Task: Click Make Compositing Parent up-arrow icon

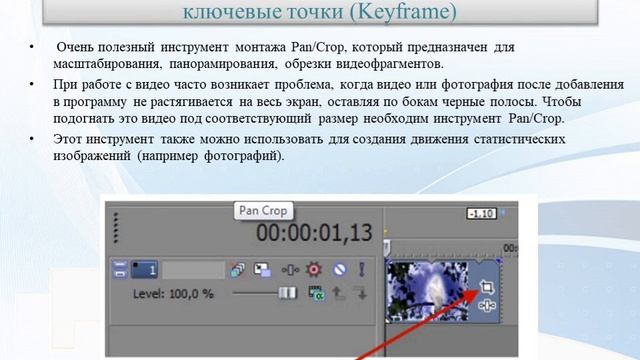Action: (x=338, y=293)
